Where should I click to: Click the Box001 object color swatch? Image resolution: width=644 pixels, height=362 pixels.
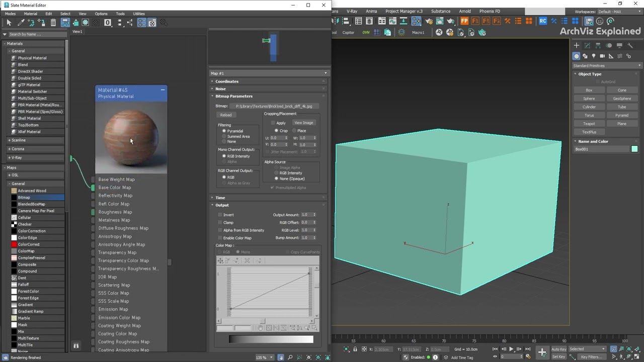[x=634, y=149]
